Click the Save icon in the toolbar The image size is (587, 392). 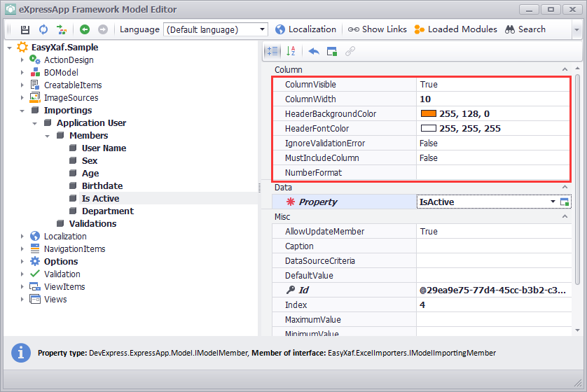pos(25,29)
